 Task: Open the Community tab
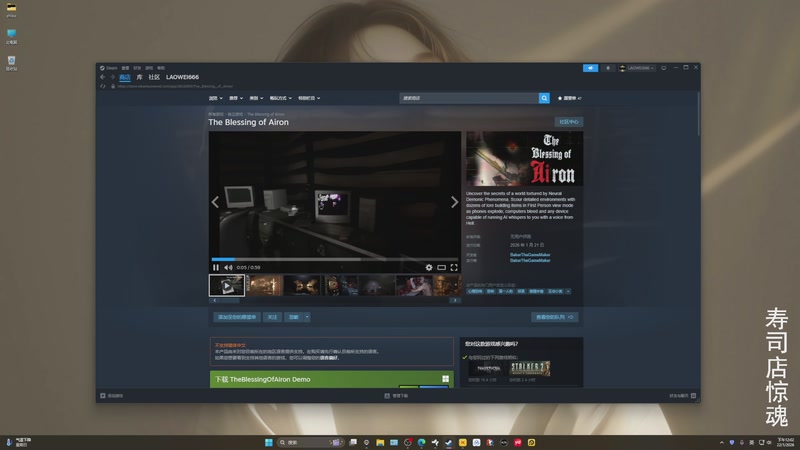click(x=154, y=77)
